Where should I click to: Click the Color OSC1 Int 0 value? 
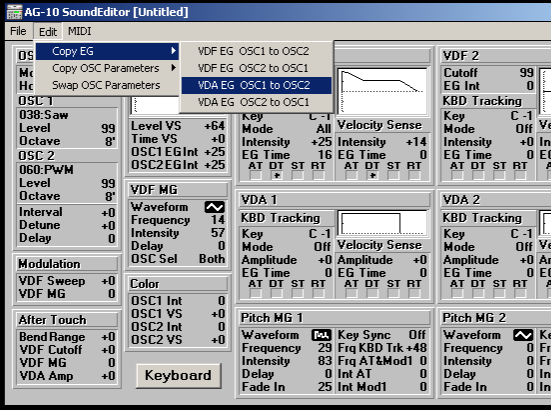(x=221, y=301)
